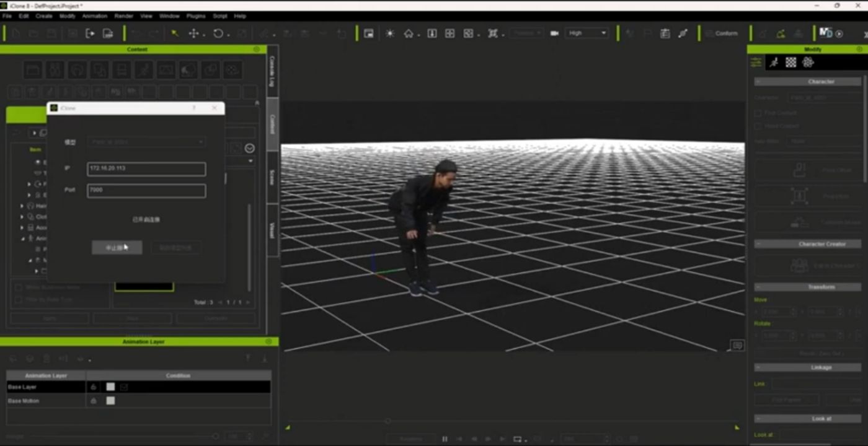Activate the Select object arrow tool

click(x=175, y=33)
